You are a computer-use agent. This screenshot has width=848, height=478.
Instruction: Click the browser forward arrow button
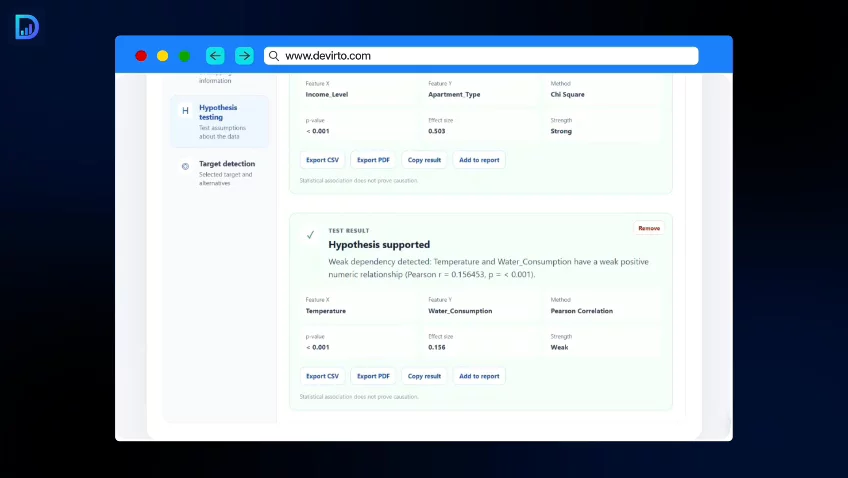[244, 56]
